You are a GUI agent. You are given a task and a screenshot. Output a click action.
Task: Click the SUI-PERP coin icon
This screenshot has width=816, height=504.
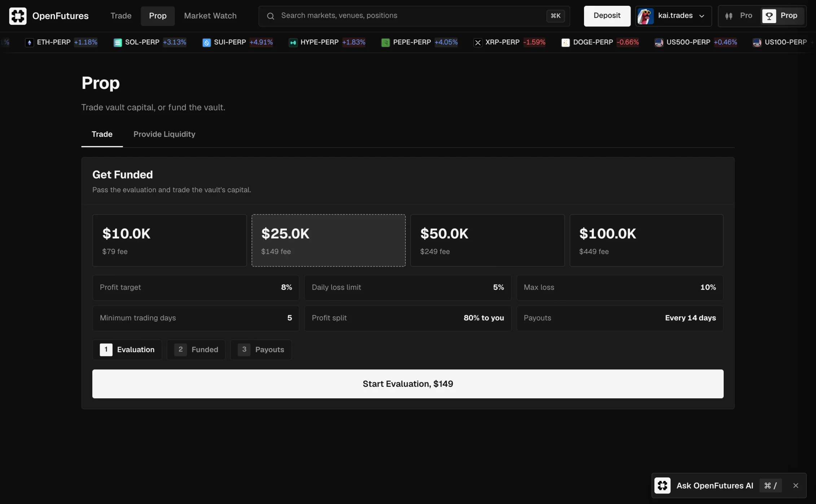pos(206,43)
